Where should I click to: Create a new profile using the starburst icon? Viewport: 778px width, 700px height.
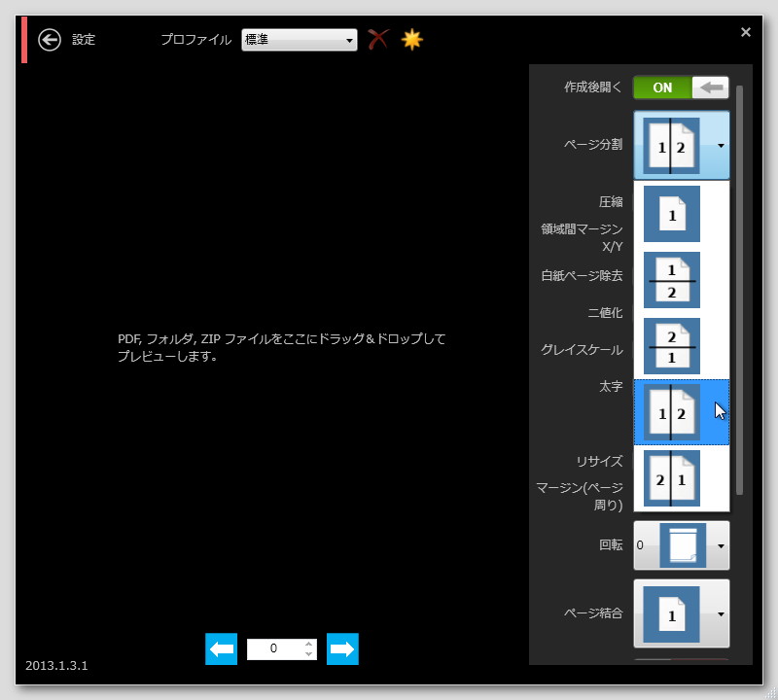(411, 40)
